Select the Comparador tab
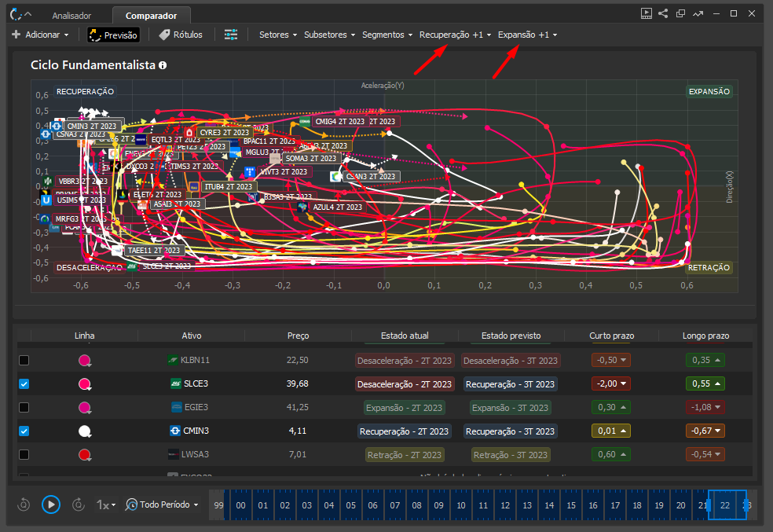 (x=151, y=16)
